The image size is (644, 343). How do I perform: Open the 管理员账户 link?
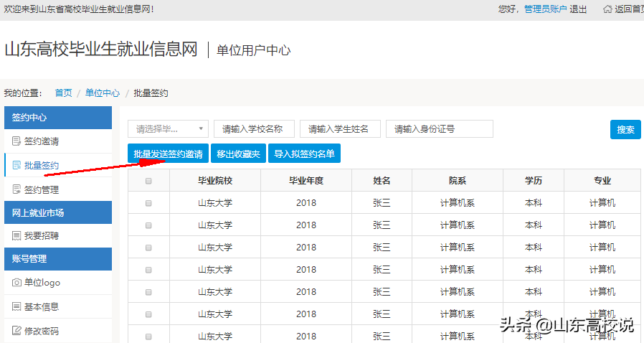tap(546, 9)
